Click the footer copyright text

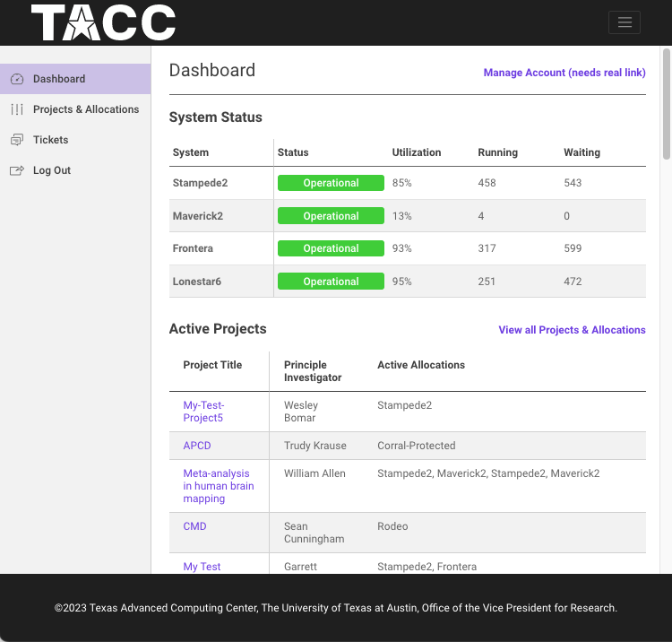[x=336, y=608]
